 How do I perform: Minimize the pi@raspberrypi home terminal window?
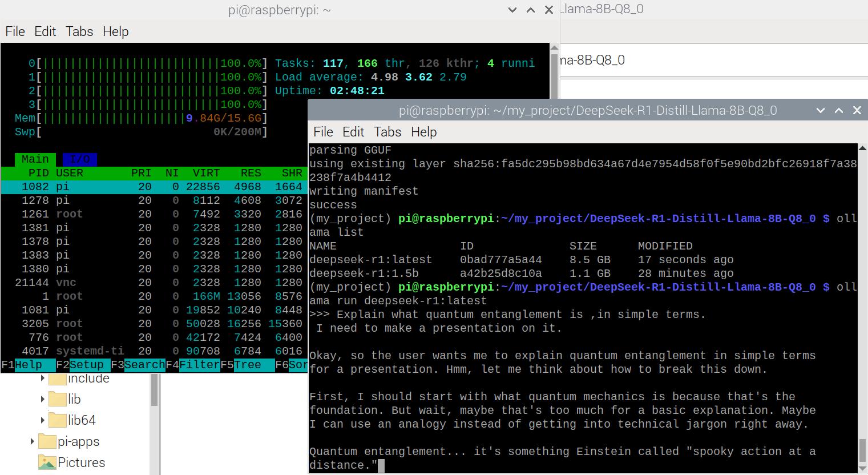(512, 10)
